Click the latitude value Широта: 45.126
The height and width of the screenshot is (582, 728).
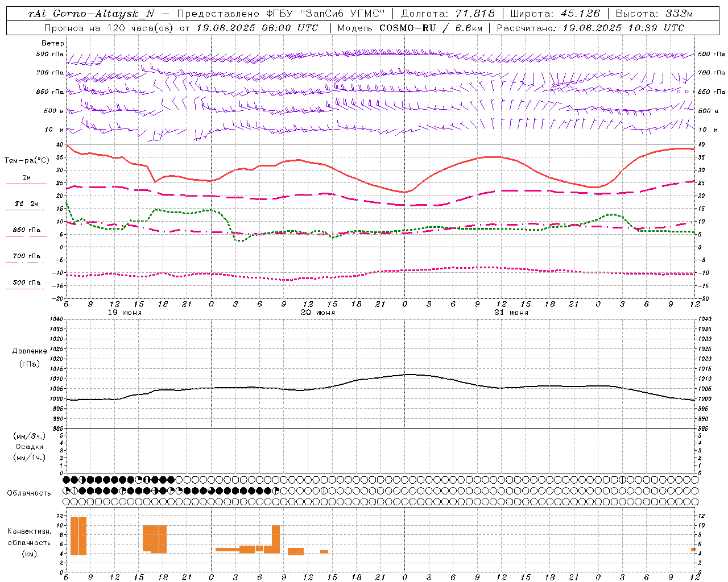click(555, 14)
